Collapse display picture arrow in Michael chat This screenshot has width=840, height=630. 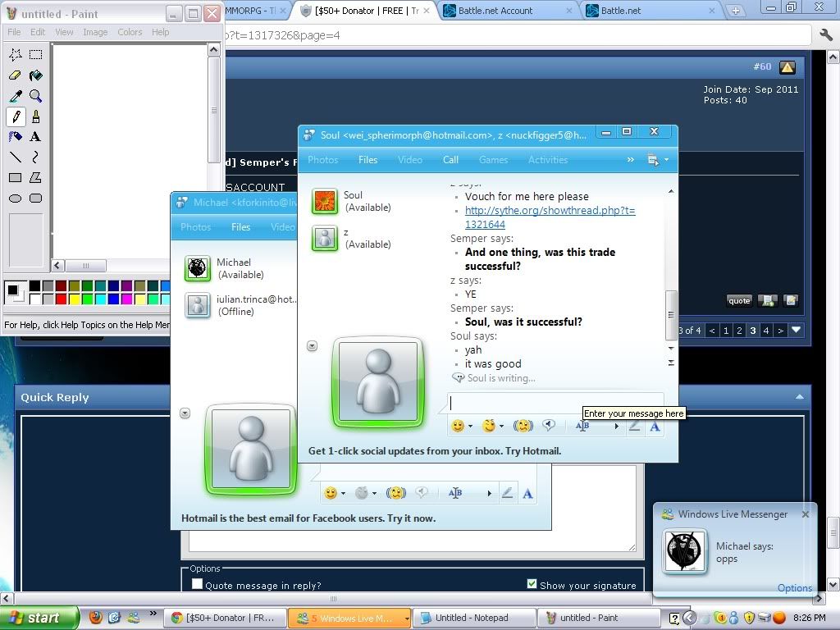[185, 413]
